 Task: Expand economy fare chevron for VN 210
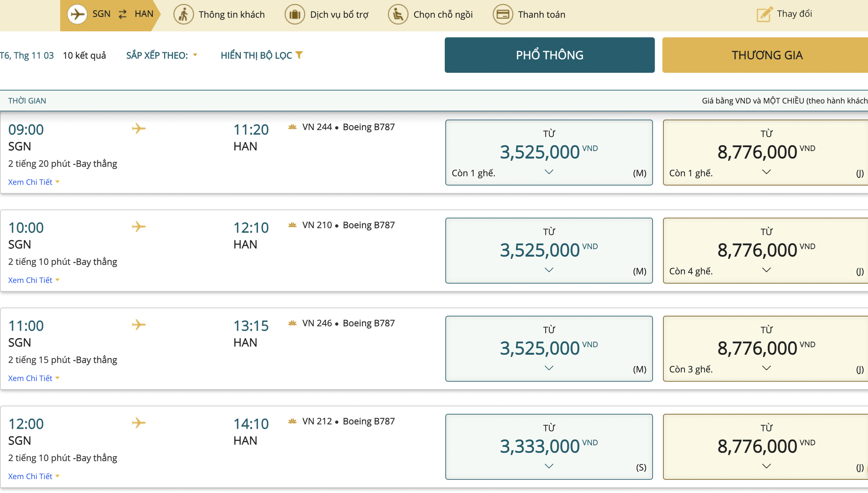(x=549, y=270)
